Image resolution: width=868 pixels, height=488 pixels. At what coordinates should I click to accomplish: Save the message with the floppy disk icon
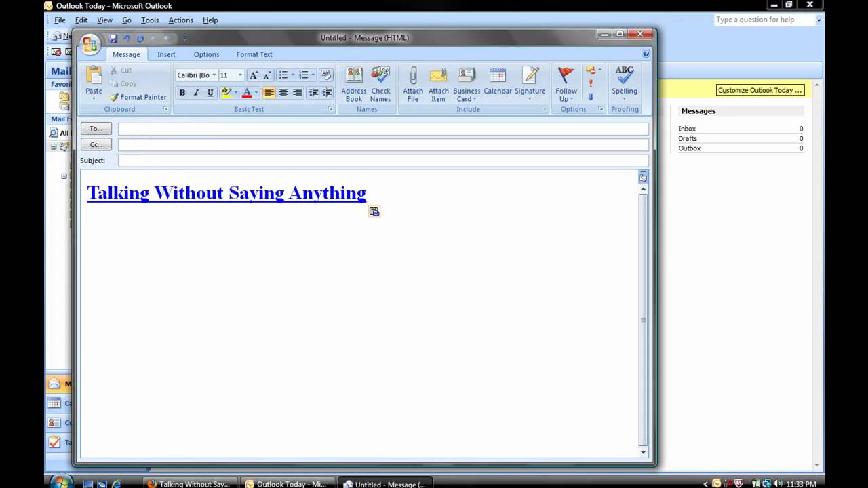113,39
